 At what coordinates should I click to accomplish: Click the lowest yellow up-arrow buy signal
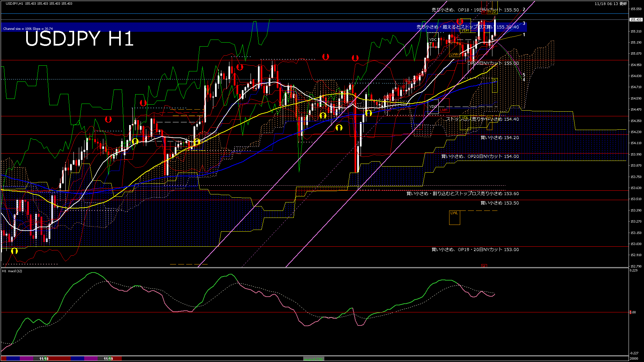point(14,251)
